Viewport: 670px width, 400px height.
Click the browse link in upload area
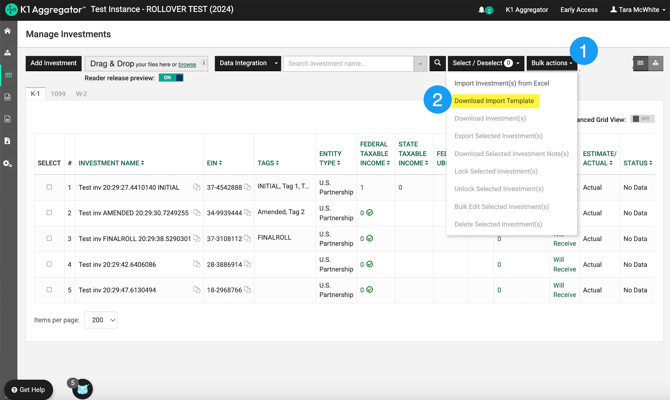click(x=187, y=64)
